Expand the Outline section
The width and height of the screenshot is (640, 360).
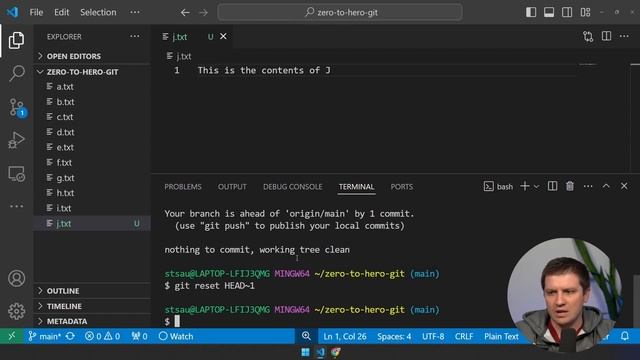(92, 291)
